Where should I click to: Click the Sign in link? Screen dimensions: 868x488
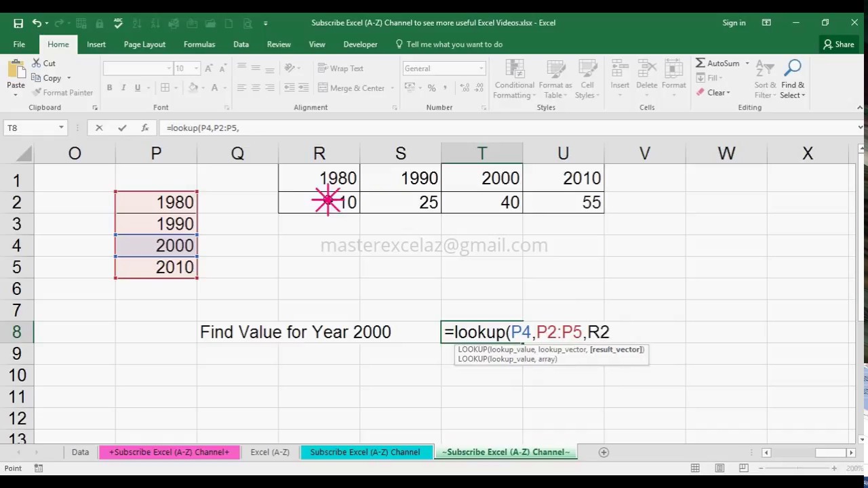[734, 22]
